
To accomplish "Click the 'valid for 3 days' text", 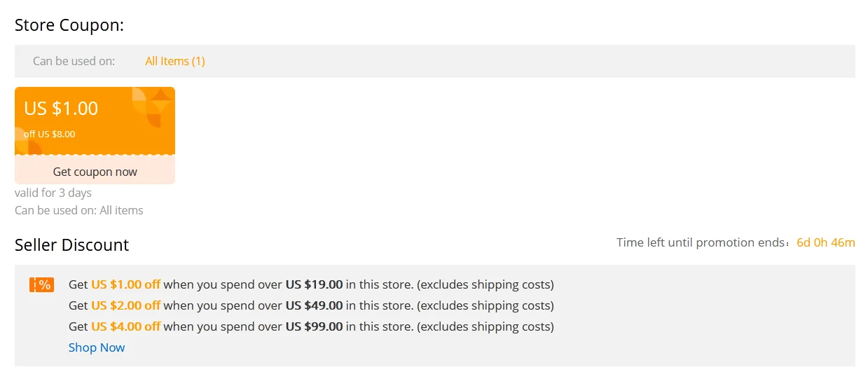I will 53,193.
